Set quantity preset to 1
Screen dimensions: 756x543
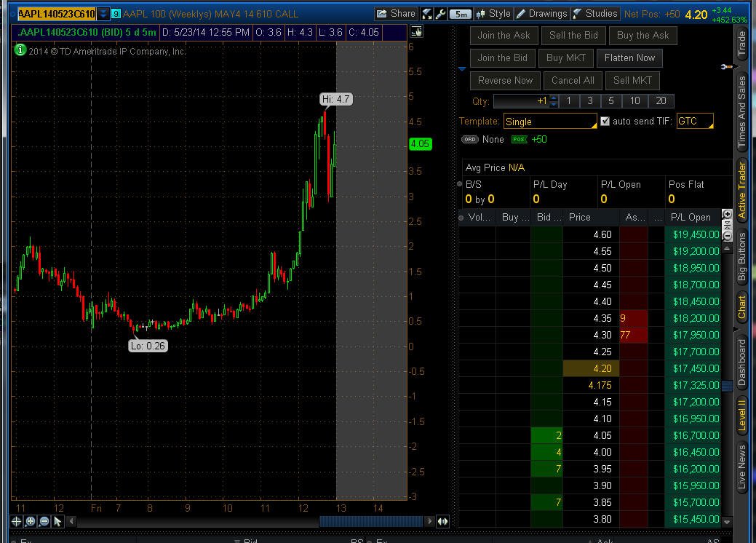(568, 100)
